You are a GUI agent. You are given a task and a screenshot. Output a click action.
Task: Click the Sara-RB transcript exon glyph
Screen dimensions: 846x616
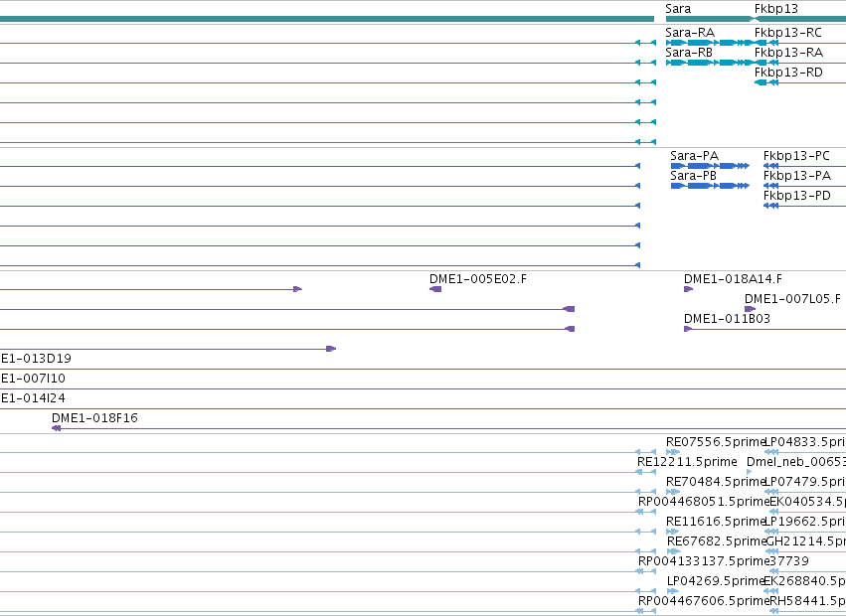709,63
